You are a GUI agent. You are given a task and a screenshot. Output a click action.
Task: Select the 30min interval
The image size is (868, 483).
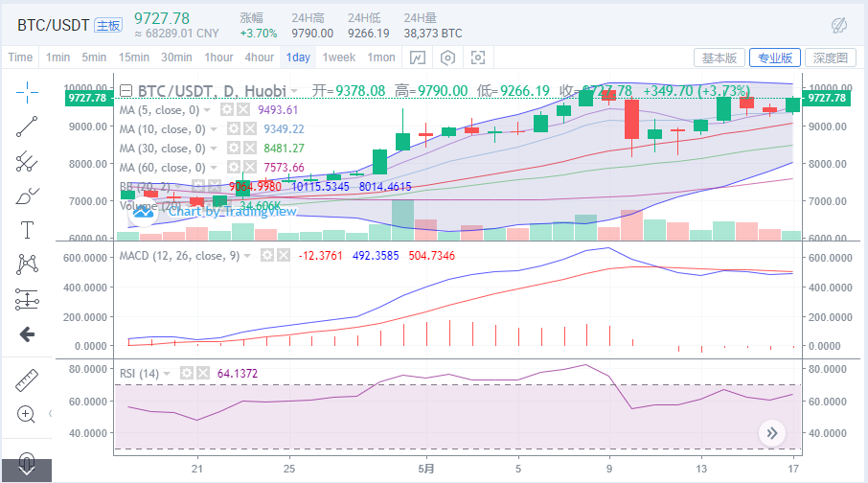176,57
